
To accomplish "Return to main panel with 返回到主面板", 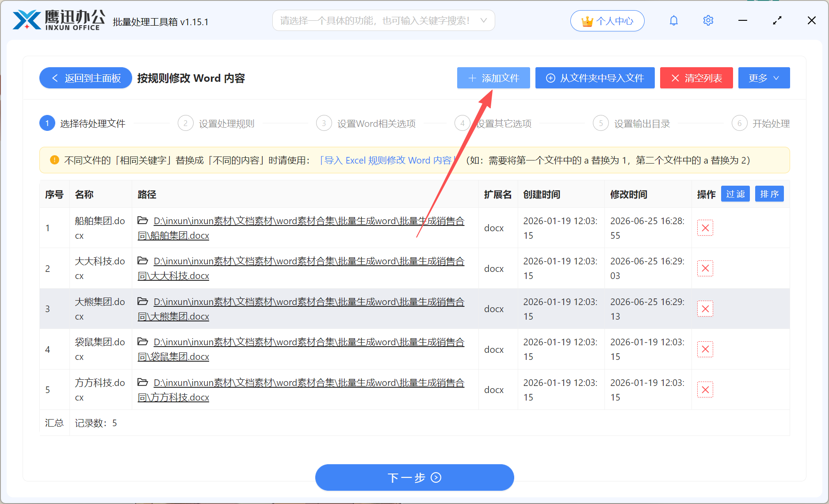I will (x=86, y=78).
